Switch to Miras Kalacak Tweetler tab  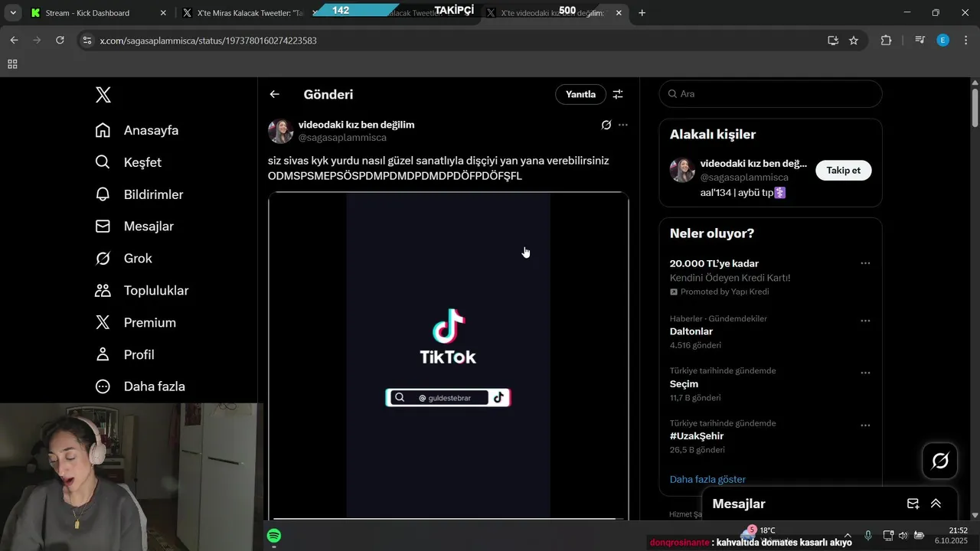click(250, 13)
